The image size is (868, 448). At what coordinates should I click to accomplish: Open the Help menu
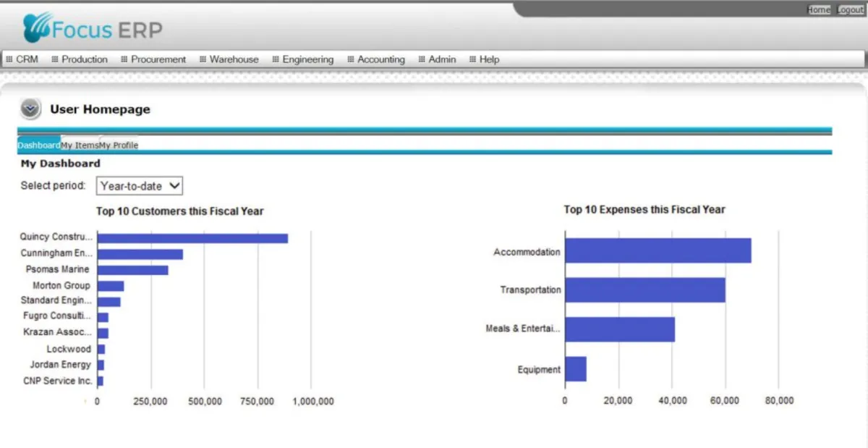click(x=485, y=59)
